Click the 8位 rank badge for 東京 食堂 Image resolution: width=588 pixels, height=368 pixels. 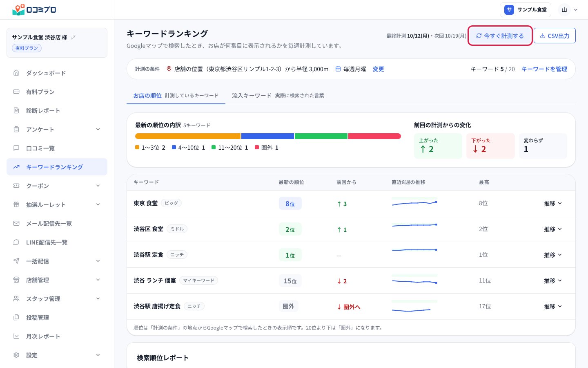click(x=290, y=204)
